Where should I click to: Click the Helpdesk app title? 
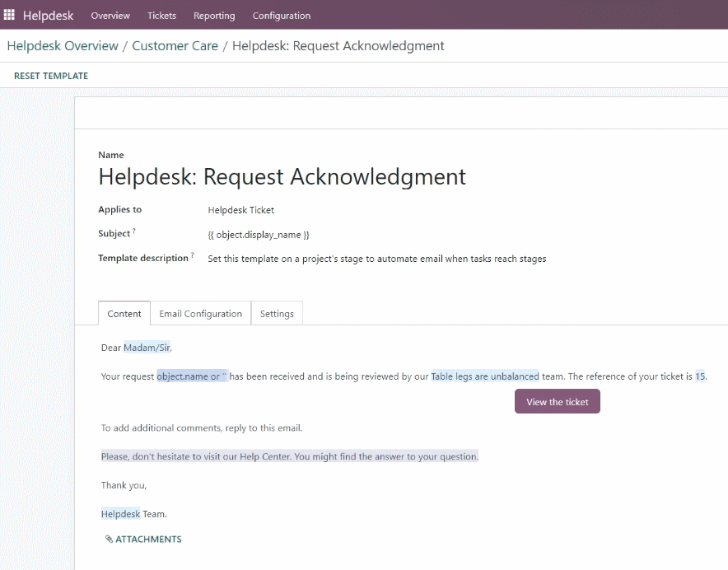point(49,16)
